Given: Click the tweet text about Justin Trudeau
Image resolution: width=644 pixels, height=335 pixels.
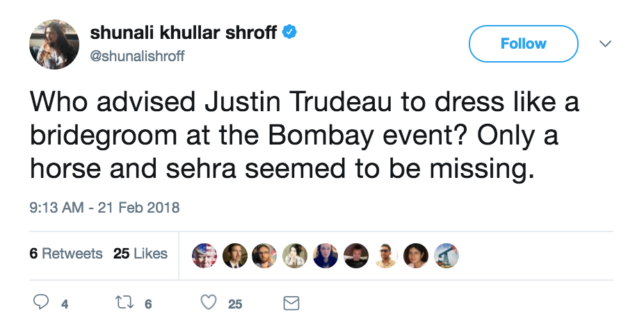Looking at the screenshot, I should click(304, 136).
